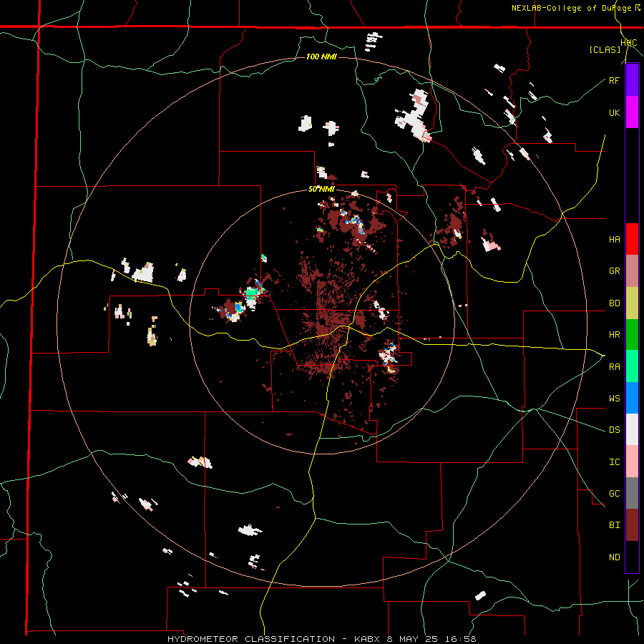Select the GR graupel color swatch
The height and width of the screenshot is (644, 644).
point(632,271)
